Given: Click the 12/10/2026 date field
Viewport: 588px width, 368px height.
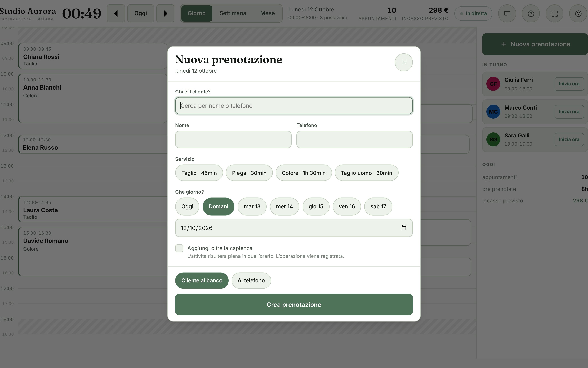Looking at the screenshot, I should [x=294, y=228].
